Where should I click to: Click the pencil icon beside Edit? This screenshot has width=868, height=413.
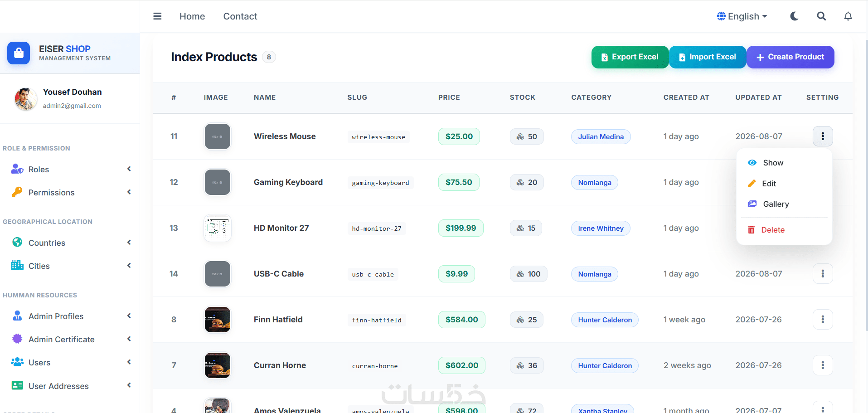coord(752,184)
